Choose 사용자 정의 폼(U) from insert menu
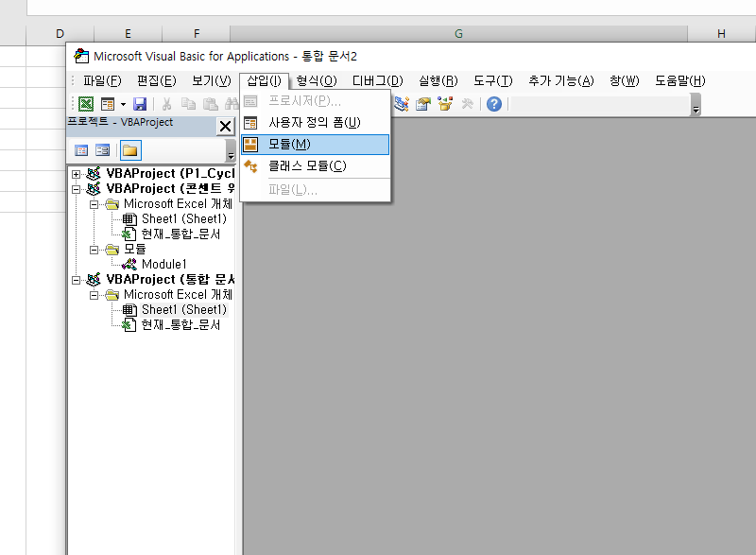 coord(316,123)
